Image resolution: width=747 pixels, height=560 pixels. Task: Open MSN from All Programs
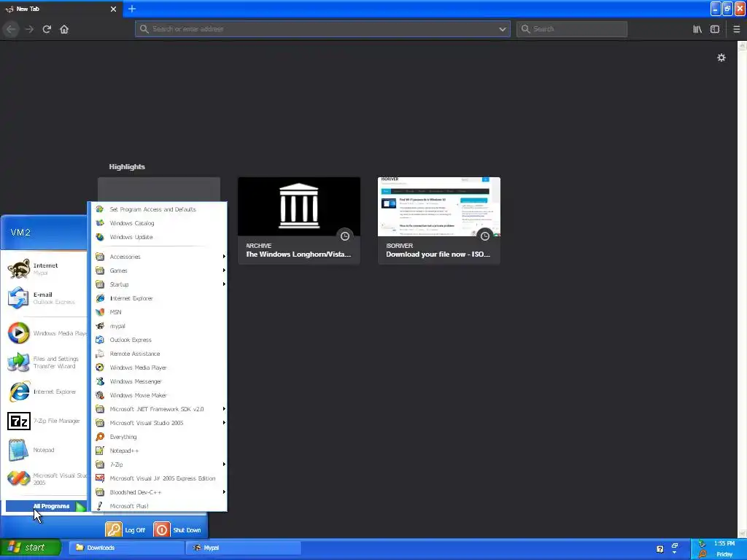pos(159,312)
